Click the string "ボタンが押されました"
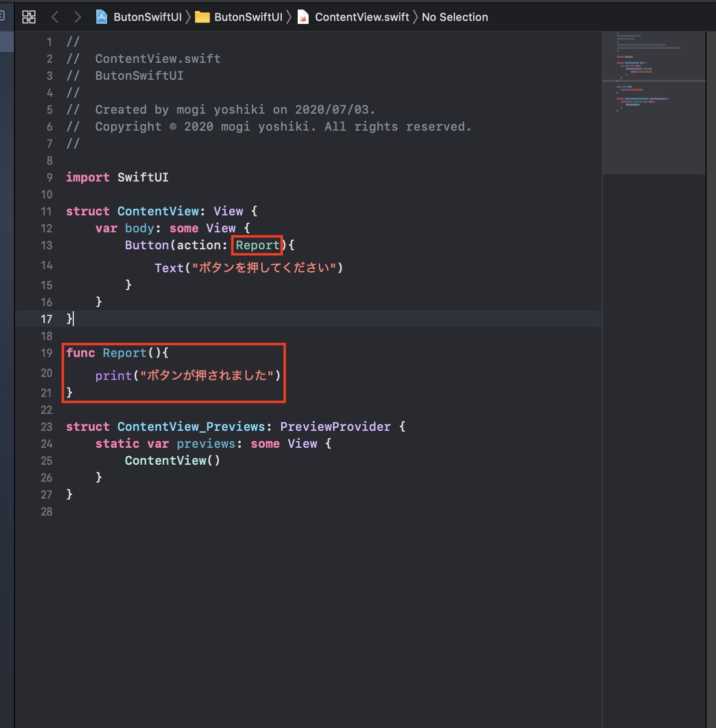Screen dimensions: 716x728 point(207,375)
